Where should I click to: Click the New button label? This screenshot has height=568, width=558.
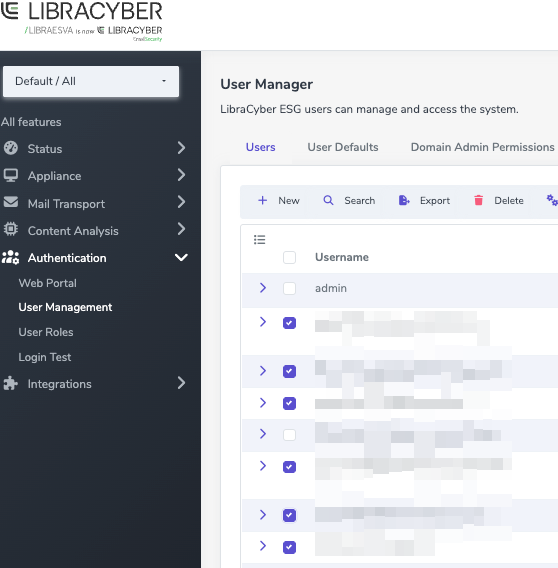pyautogui.click(x=289, y=201)
